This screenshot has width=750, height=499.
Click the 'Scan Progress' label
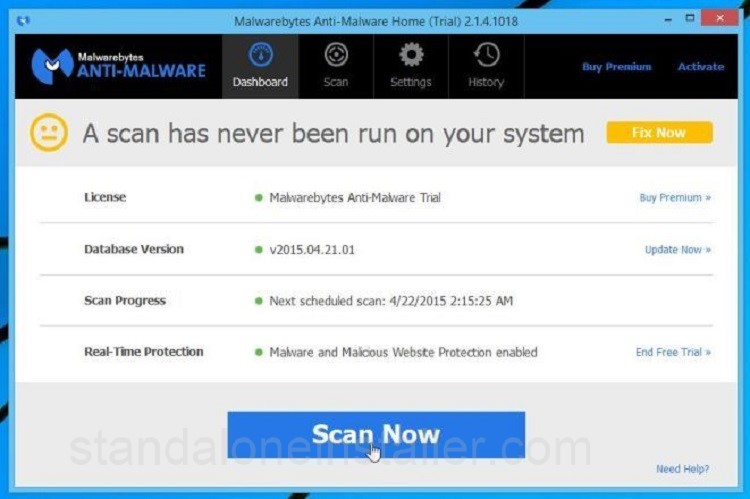[125, 301]
